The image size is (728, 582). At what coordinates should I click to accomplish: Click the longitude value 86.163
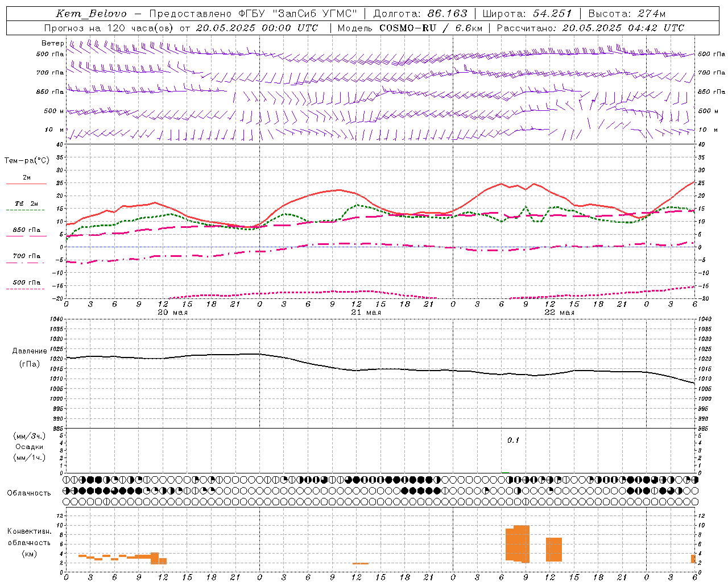(447, 14)
